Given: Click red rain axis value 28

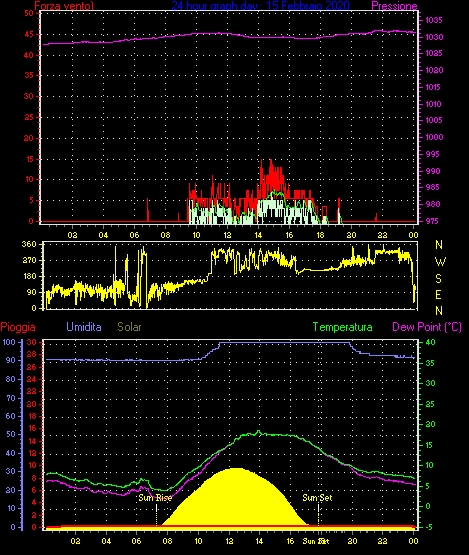Looking at the screenshot, I should point(32,354).
